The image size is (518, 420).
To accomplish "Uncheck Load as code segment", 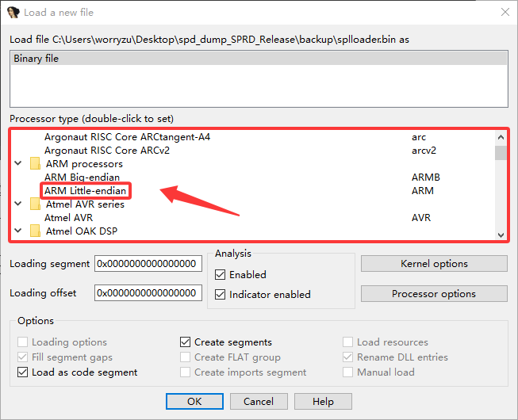I will 22,372.
